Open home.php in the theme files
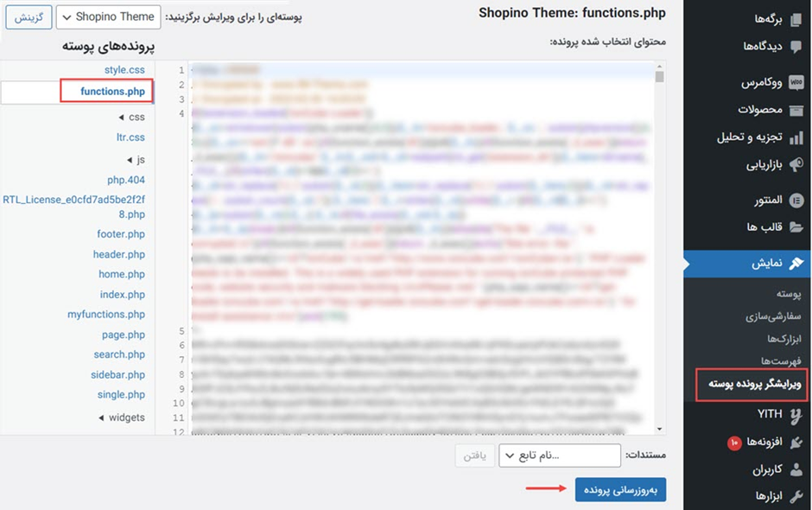Image resolution: width=812 pixels, height=510 pixels. pyautogui.click(x=122, y=274)
